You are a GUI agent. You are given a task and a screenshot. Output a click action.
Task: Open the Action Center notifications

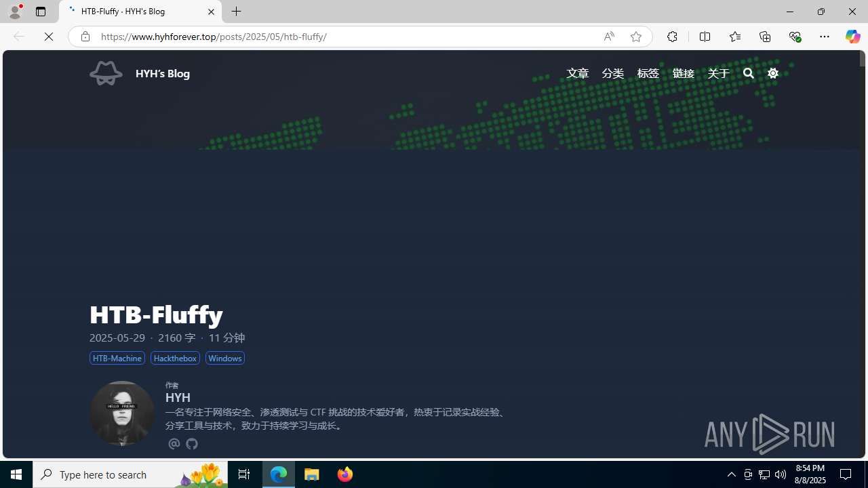point(846,474)
